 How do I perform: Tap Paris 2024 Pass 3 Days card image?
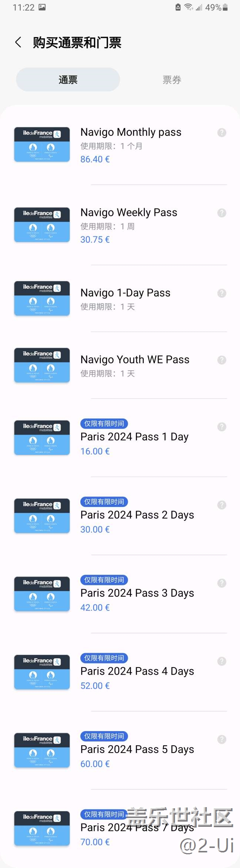coord(42,594)
